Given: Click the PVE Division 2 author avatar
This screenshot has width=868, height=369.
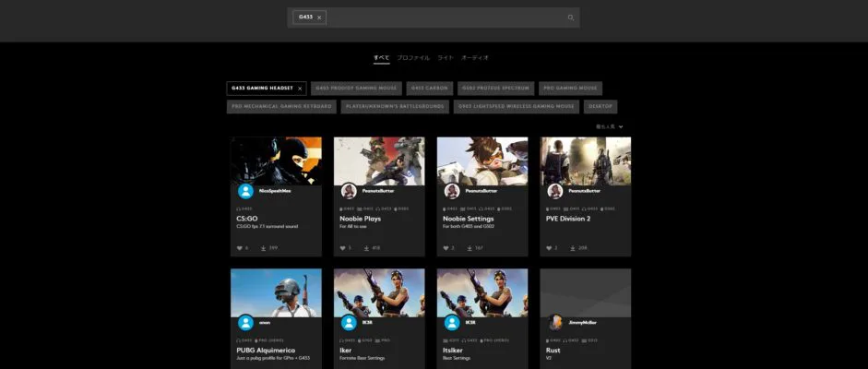Looking at the screenshot, I should pyautogui.click(x=555, y=191).
